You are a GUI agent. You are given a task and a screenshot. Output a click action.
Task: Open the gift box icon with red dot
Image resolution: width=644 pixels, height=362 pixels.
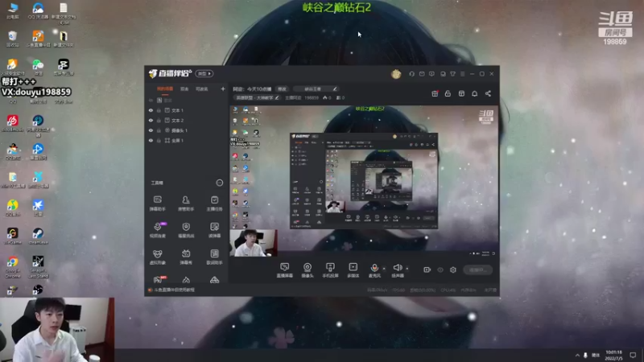tap(435, 93)
